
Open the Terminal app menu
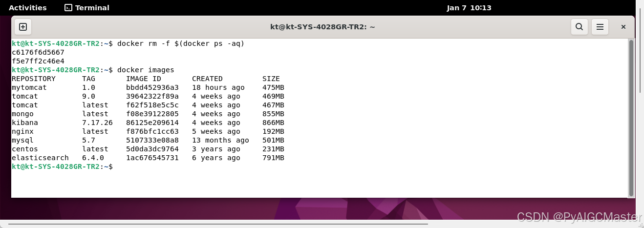(87, 8)
